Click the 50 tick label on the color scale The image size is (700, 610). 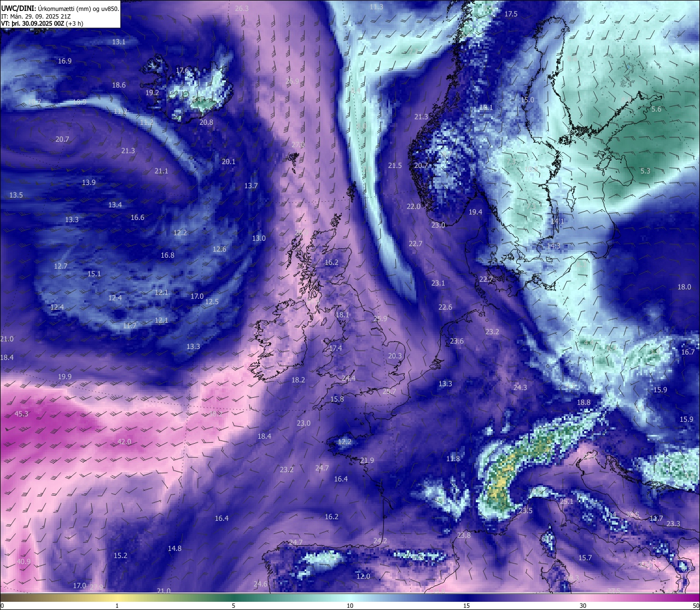pos(696,606)
